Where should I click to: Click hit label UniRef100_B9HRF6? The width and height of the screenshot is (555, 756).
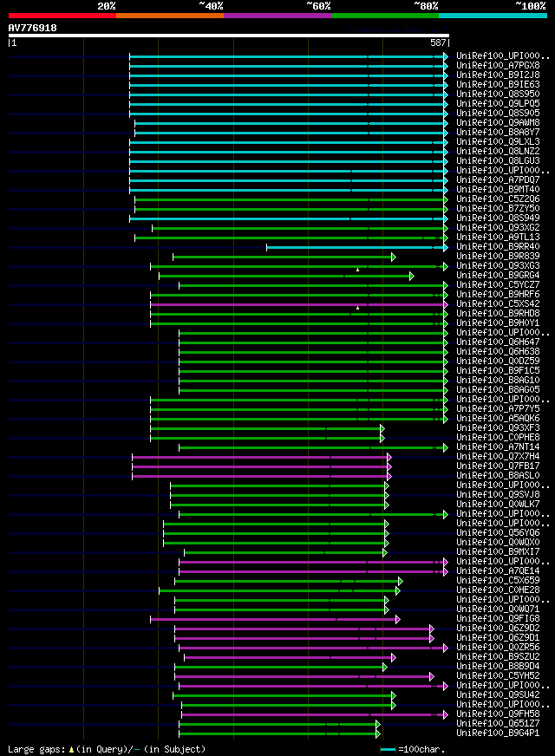(x=498, y=294)
